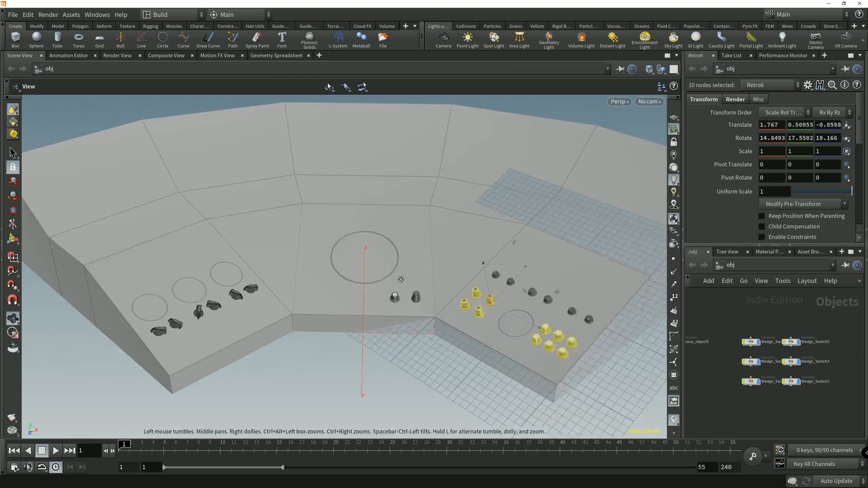Select the Platonic Solids tool

click(x=309, y=39)
